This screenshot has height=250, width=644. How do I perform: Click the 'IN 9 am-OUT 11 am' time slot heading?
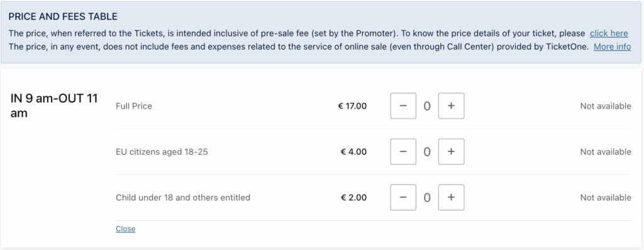point(54,106)
